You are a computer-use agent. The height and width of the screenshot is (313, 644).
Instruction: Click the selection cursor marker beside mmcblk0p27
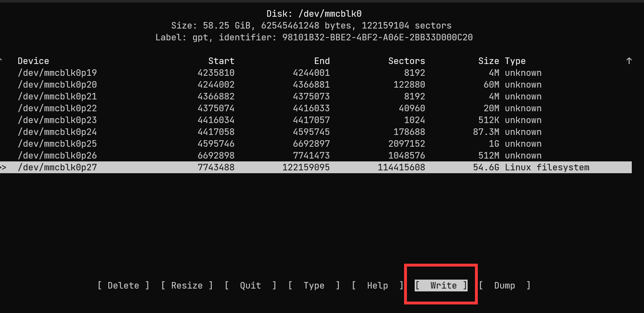3,168
